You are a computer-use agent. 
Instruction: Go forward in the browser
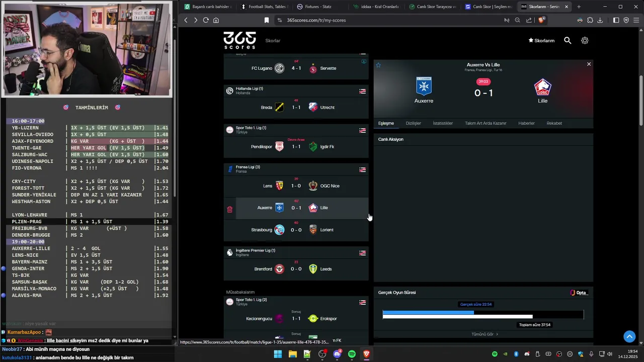click(x=196, y=20)
